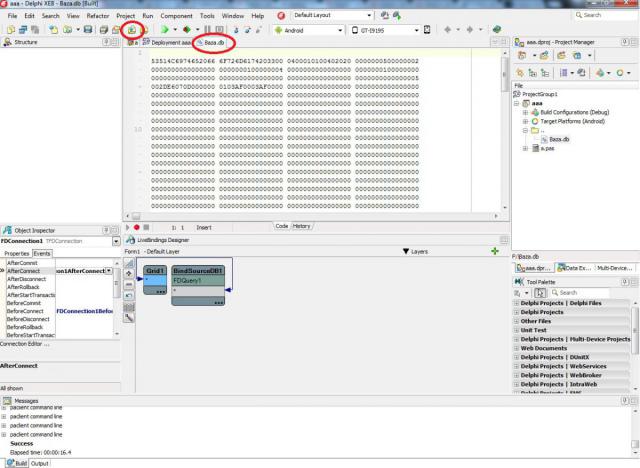Select Baza.db in the Project Manager tree

tap(559, 140)
